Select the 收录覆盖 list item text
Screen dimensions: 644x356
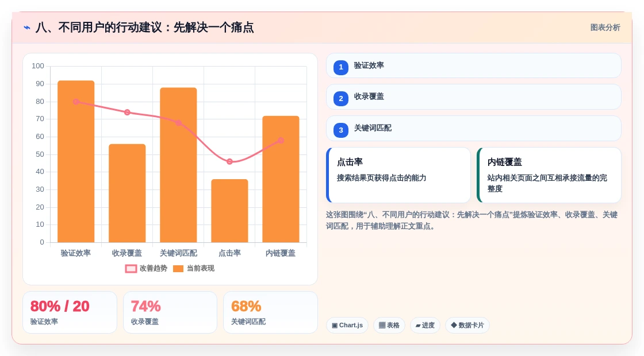369,96
